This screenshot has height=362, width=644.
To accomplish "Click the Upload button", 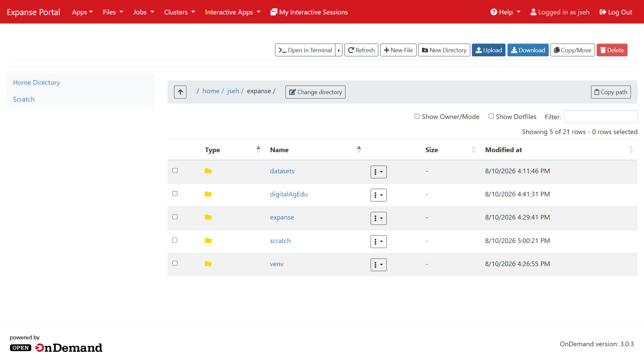I will coord(489,50).
